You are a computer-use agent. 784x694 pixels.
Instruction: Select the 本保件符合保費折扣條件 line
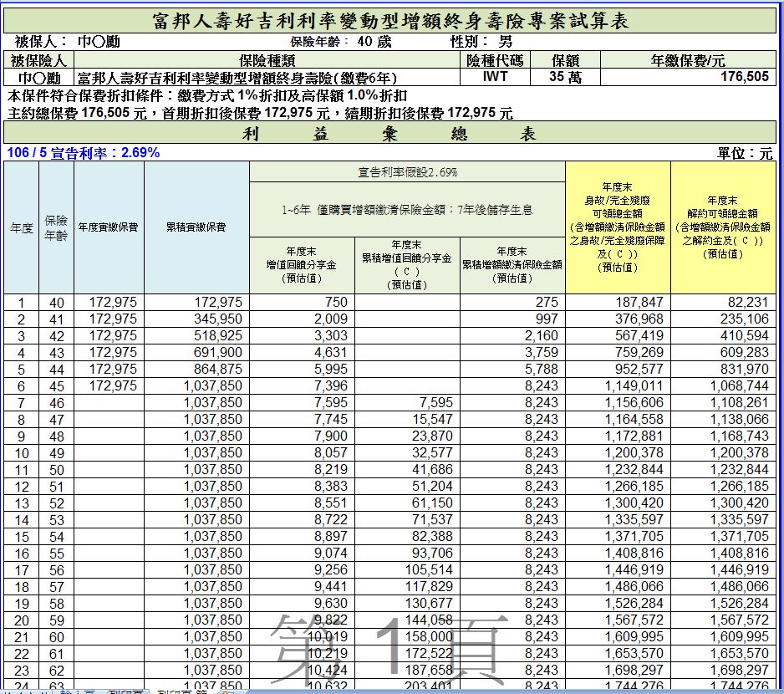207,95
